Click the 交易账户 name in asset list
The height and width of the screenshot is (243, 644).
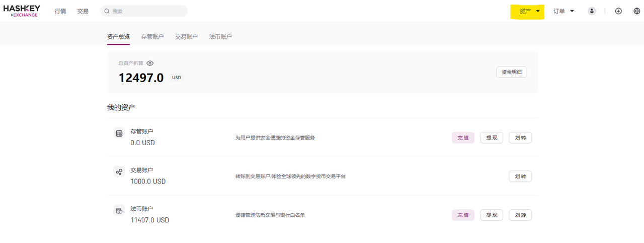tap(141, 170)
